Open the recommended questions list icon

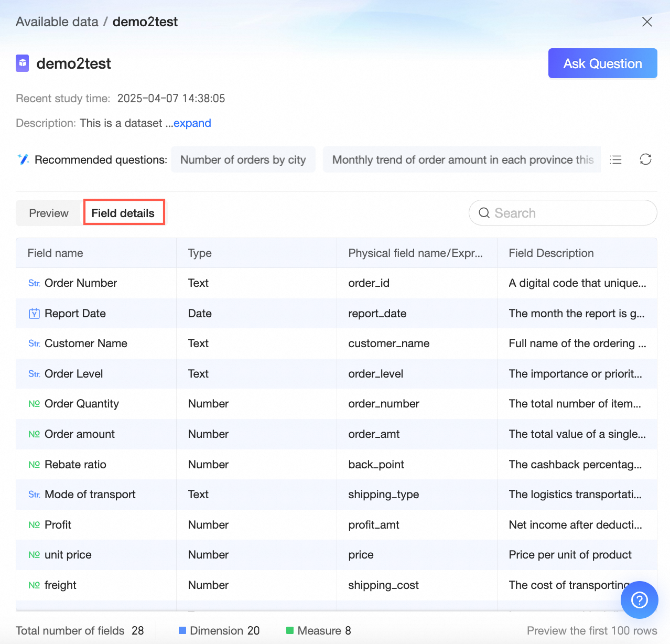[616, 159]
